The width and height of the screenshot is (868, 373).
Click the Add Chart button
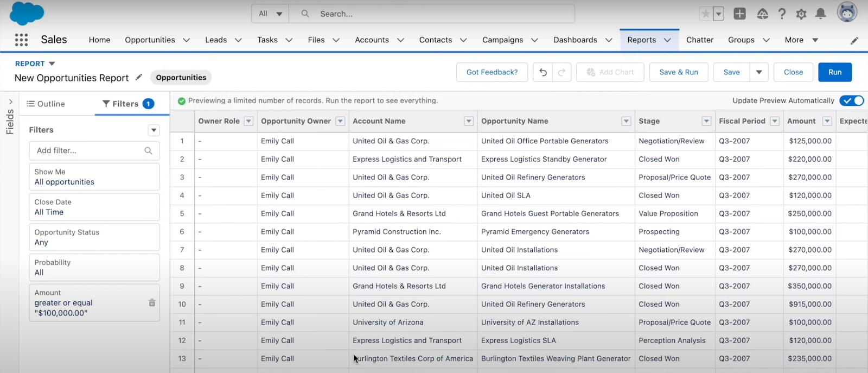pyautogui.click(x=610, y=72)
